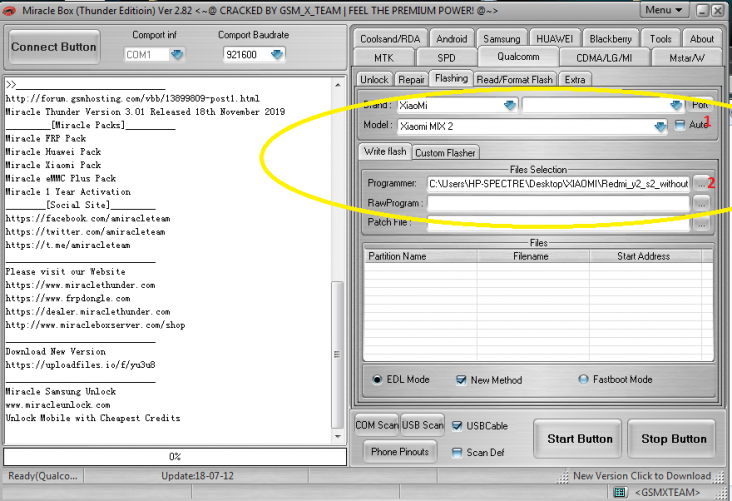Browse for RawProgram file with ellipsis button
Screen dimensions: 732x501
[x=701, y=203]
